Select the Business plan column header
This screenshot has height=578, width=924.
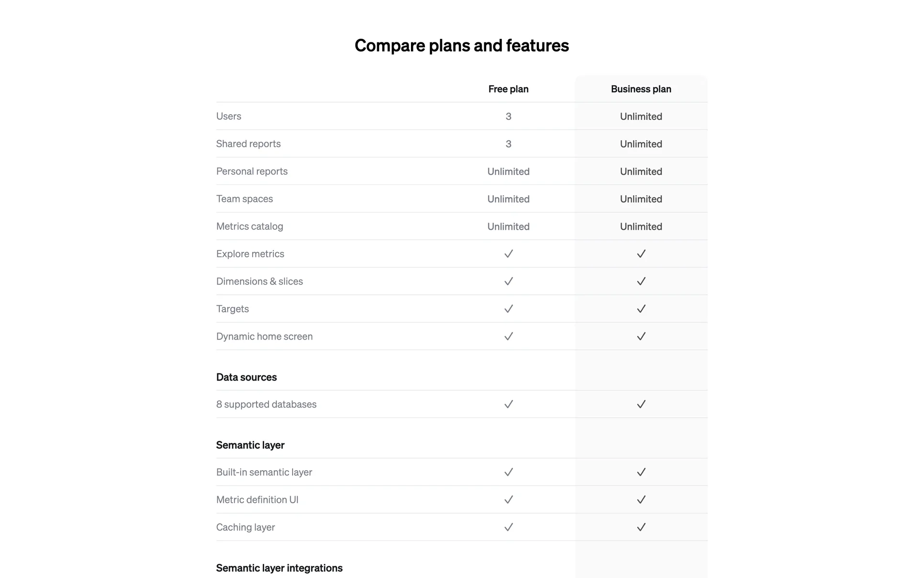pyautogui.click(x=641, y=89)
